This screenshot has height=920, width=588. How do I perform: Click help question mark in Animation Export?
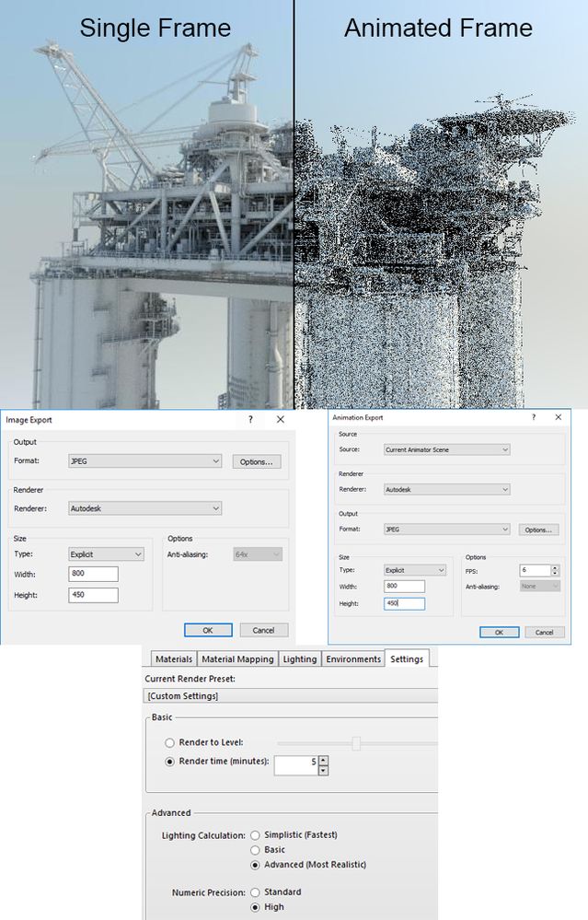click(x=534, y=417)
